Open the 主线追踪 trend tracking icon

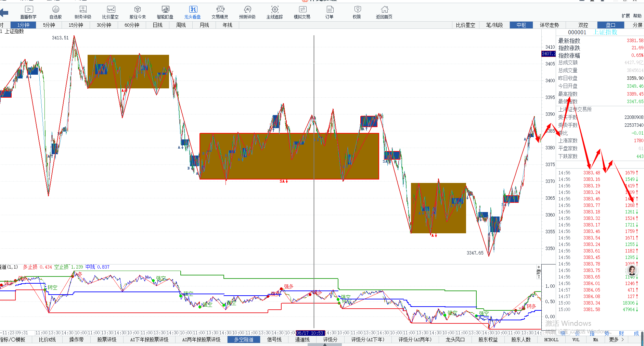tap(274, 12)
